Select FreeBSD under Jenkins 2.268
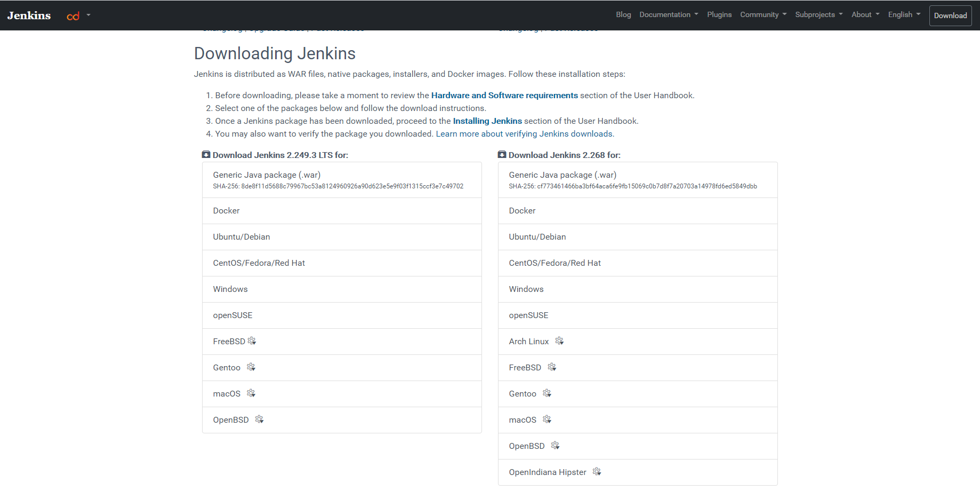Viewport: 980px width, 491px height. coord(638,368)
